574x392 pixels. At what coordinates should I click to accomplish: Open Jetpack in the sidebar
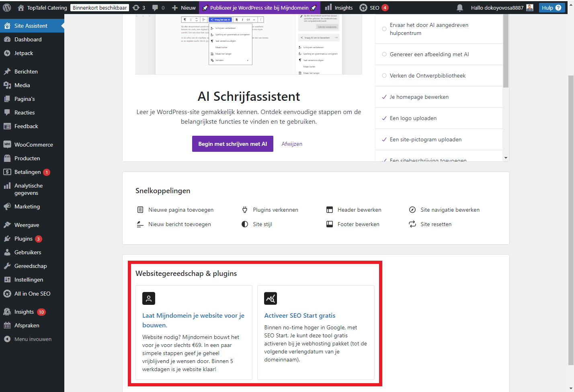32,53
